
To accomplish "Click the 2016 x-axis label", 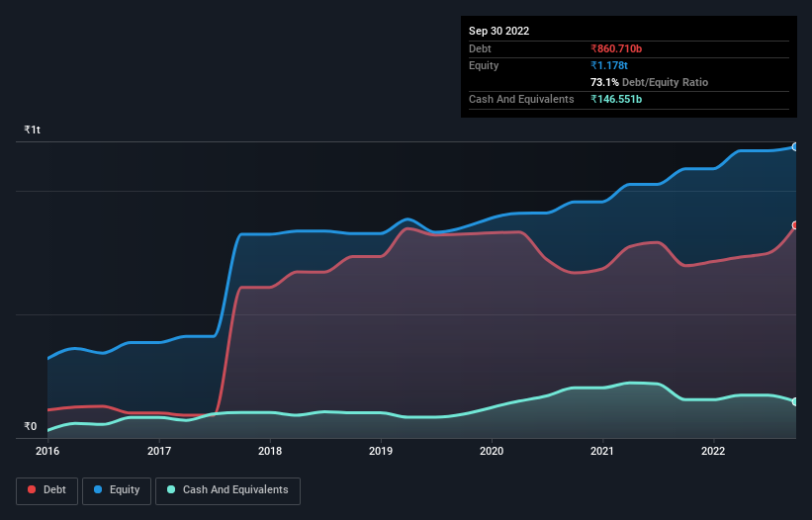I will click(47, 451).
